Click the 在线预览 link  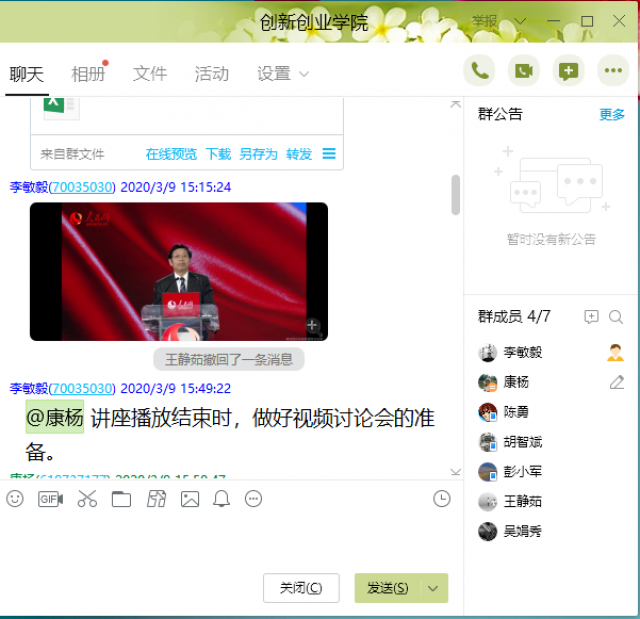coord(171,154)
